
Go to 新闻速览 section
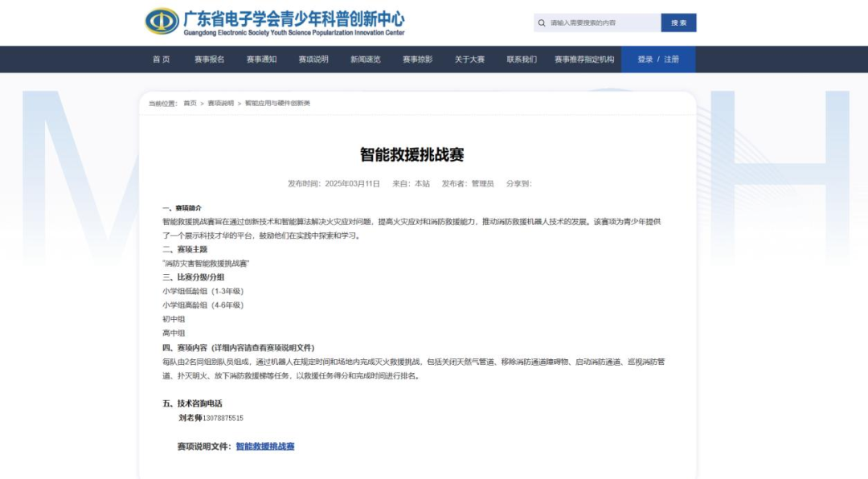tap(364, 59)
